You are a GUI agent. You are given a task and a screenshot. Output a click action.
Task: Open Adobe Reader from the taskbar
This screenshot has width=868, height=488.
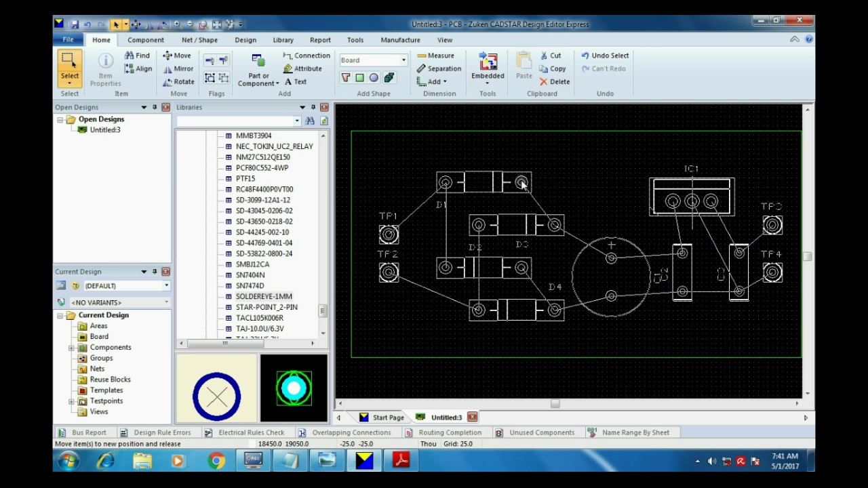401,462
